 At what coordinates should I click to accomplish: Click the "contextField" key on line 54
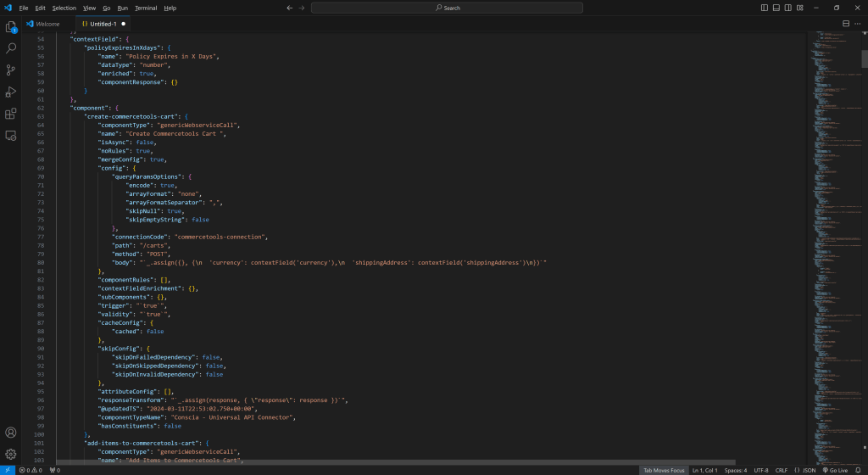pyautogui.click(x=93, y=39)
